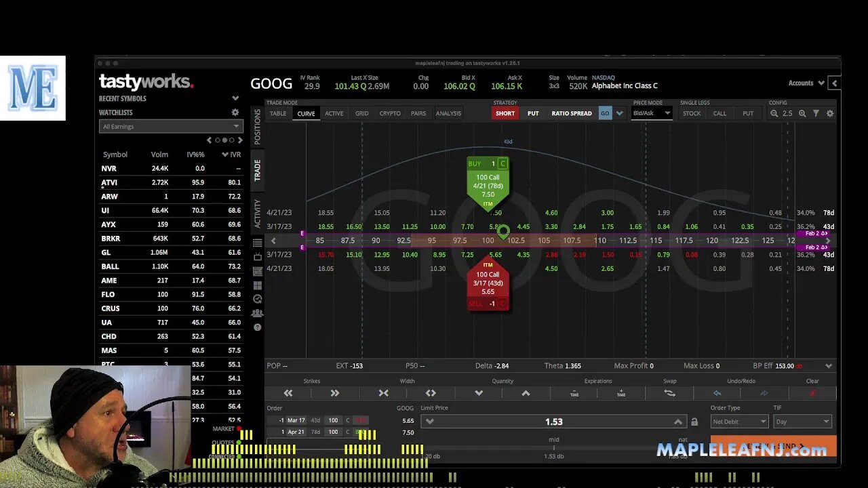Screen dimensions: 868x488
Task: Open the help question-mark icon in sidebar
Action: click(x=258, y=327)
